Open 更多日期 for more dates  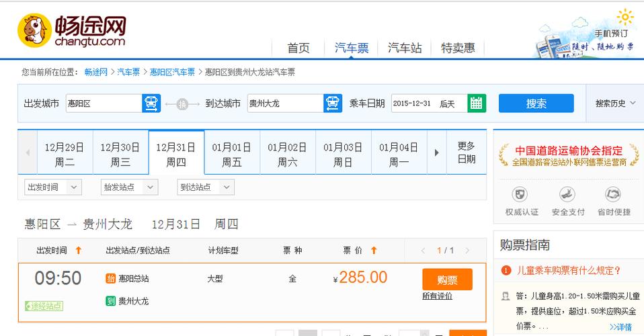point(466,153)
